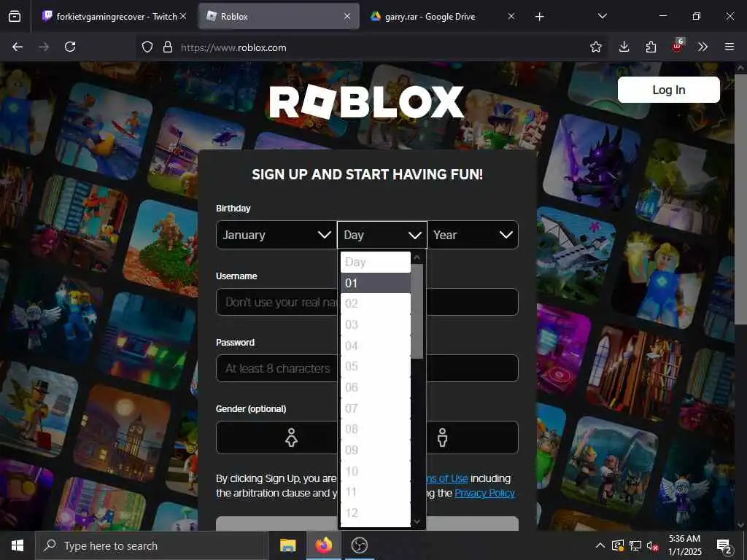Open the Year dropdown
The height and width of the screenshot is (560, 747).
click(x=473, y=235)
